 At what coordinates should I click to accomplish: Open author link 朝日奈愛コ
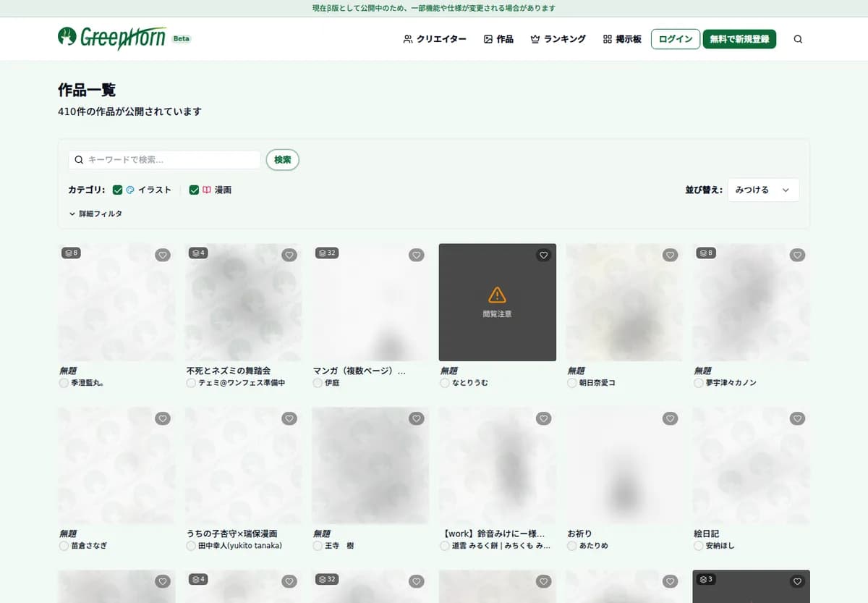(x=597, y=383)
